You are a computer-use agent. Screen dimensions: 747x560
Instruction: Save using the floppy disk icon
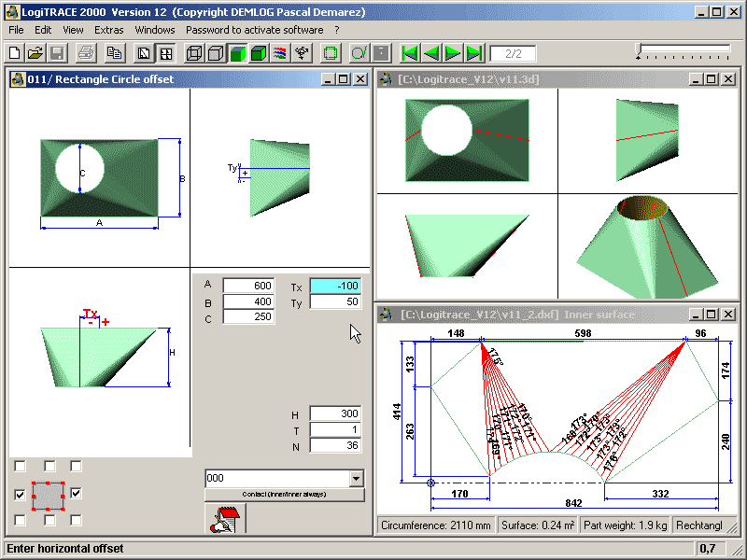(57, 53)
